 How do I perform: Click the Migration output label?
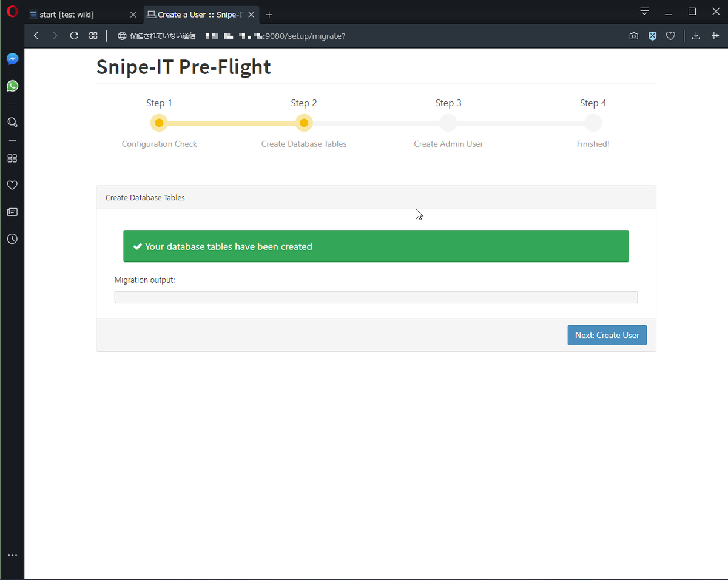pos(145,280)
